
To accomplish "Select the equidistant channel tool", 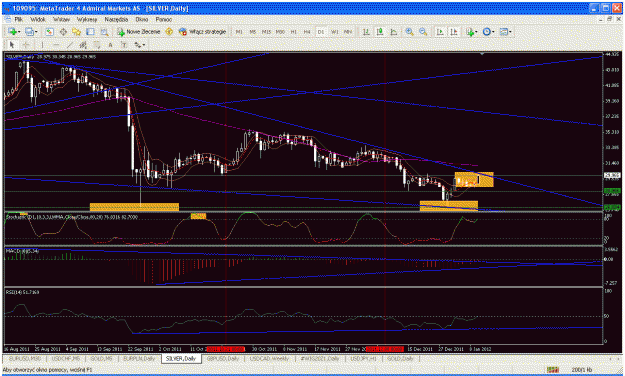I will (83, 45).
